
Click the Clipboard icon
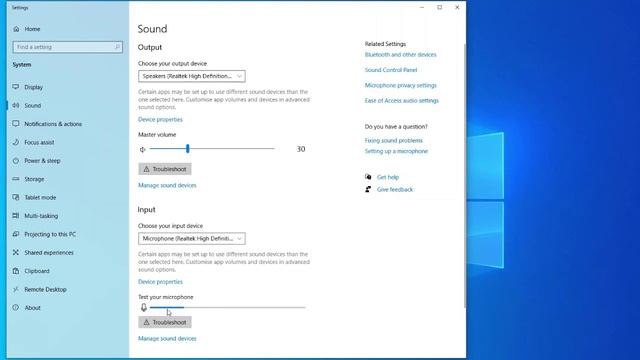(x=16, y=271)
